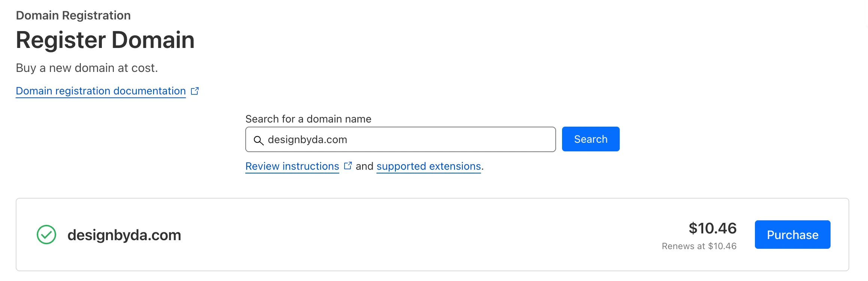
Task: Click external link icon after Review instructions
Action: coord(348,166)
